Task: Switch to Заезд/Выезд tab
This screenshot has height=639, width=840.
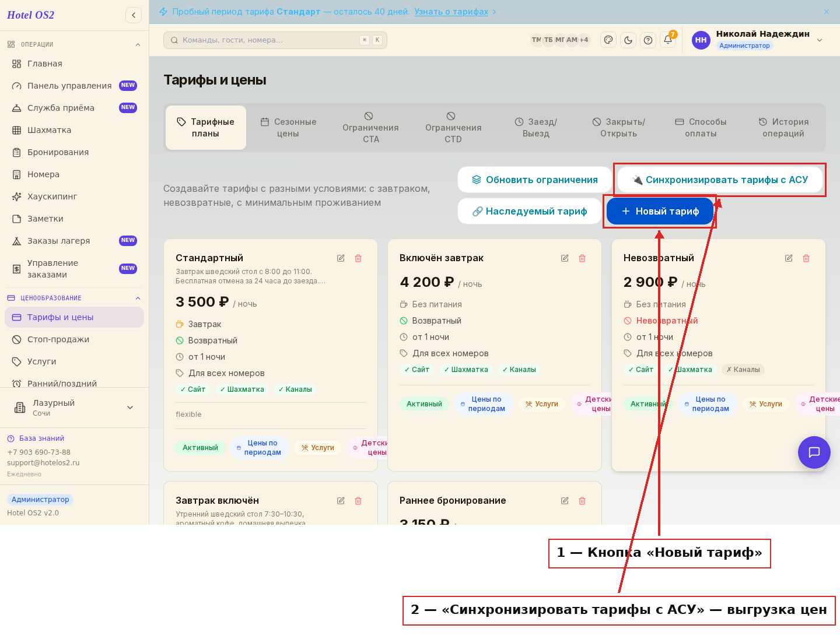Action: point(536,128)
